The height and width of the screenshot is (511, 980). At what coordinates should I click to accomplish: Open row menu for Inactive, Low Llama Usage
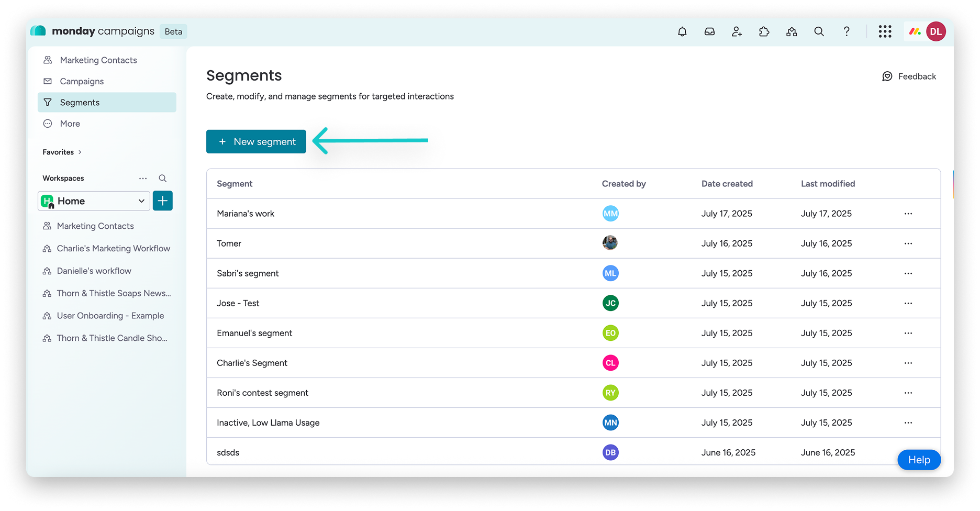point(908,423)
